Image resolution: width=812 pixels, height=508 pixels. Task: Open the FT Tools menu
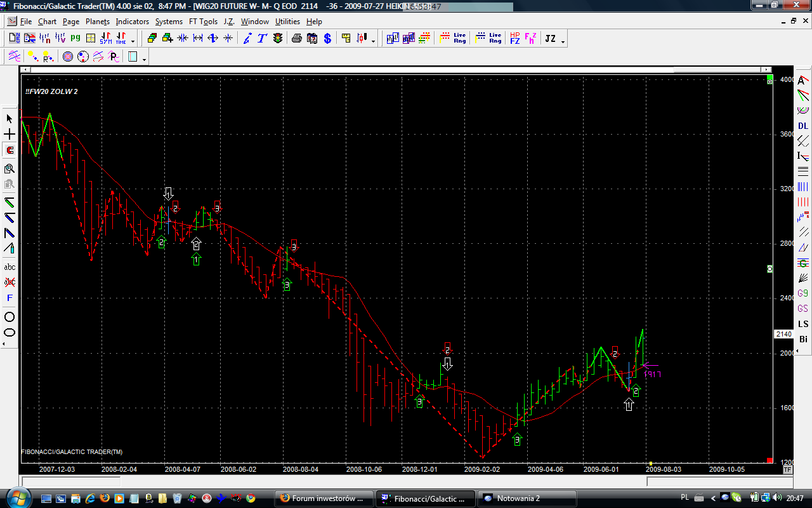coord(203,22)
